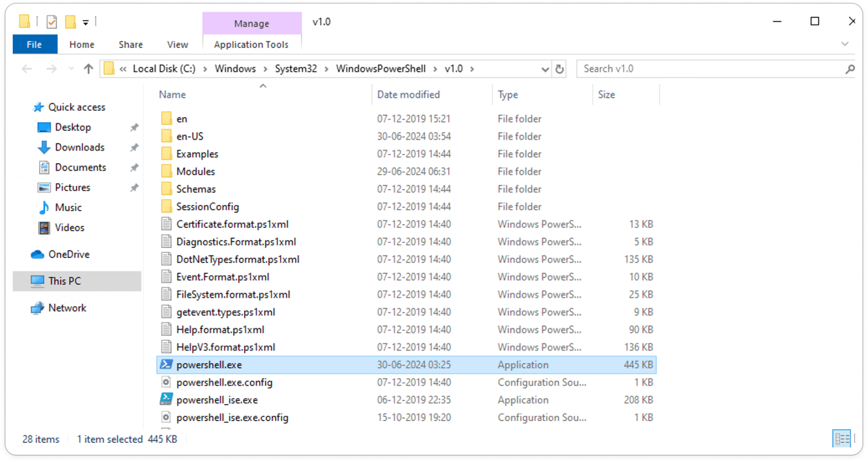Switch to the View ribbon tab

coord(177,45)
